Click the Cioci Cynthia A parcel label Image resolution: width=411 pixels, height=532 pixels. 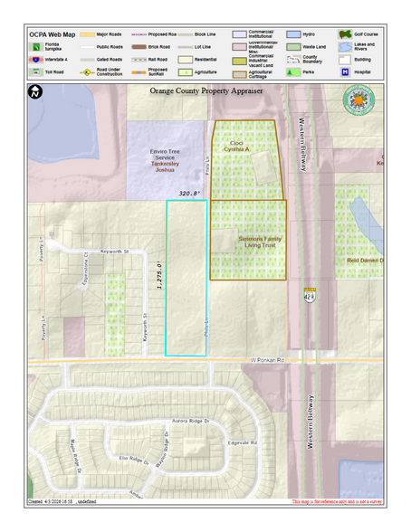pyautogui.click(x=236, y=147)
